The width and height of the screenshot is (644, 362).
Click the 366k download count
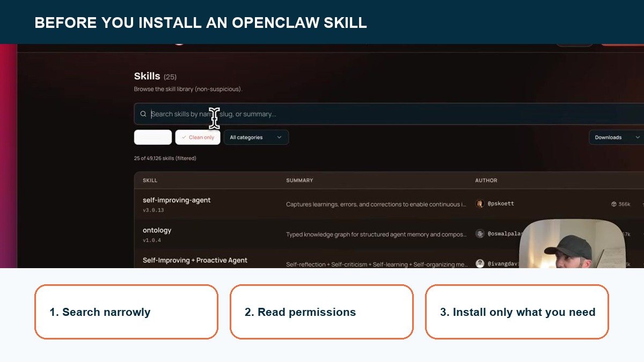point(625,204)
